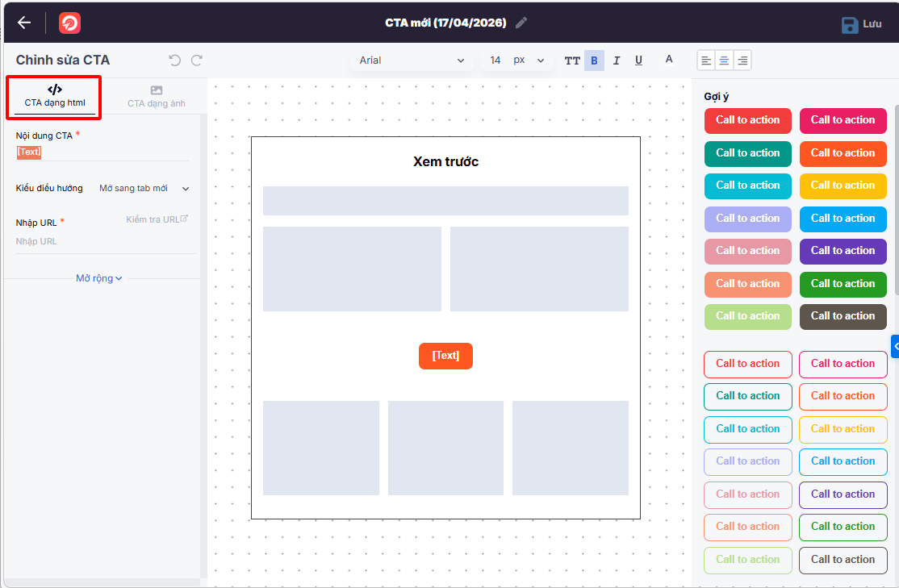Open the Arial font family dropdown
899x588 pixels.
[x=412, y=60]
